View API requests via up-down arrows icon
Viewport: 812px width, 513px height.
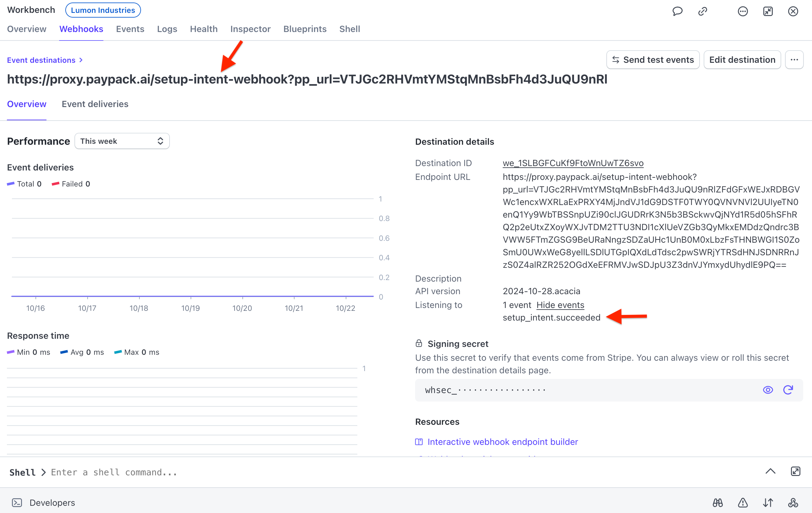pyautogui.click(x=768, y=503)
